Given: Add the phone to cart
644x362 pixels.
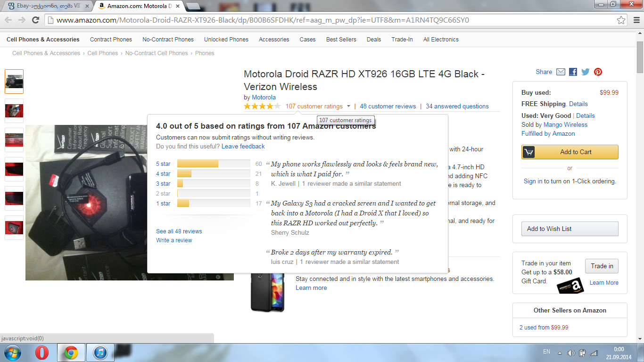Looking at the screenshot, I should point(570,152).
